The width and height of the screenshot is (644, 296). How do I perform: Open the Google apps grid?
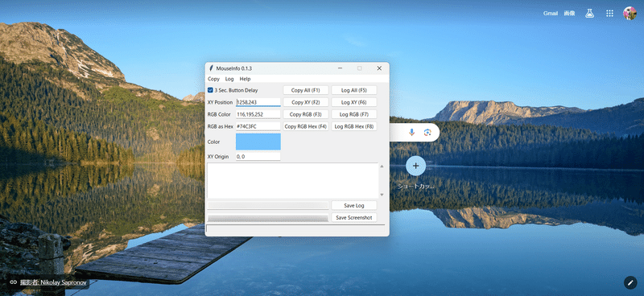pyautogui.click(x=609, y=13)
